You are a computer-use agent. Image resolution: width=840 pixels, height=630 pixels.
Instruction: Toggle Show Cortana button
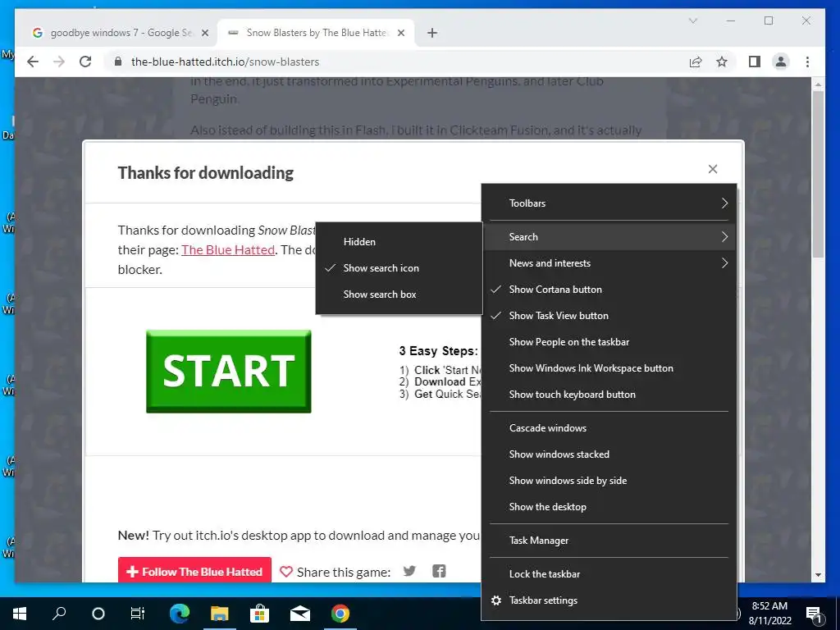(x=609, y=290)
